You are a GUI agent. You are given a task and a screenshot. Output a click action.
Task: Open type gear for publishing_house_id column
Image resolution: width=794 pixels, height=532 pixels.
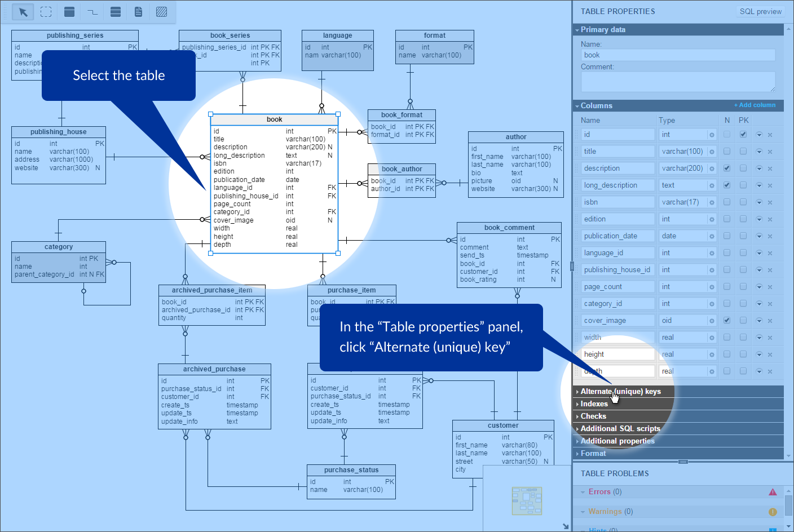(x=712, y=270)
